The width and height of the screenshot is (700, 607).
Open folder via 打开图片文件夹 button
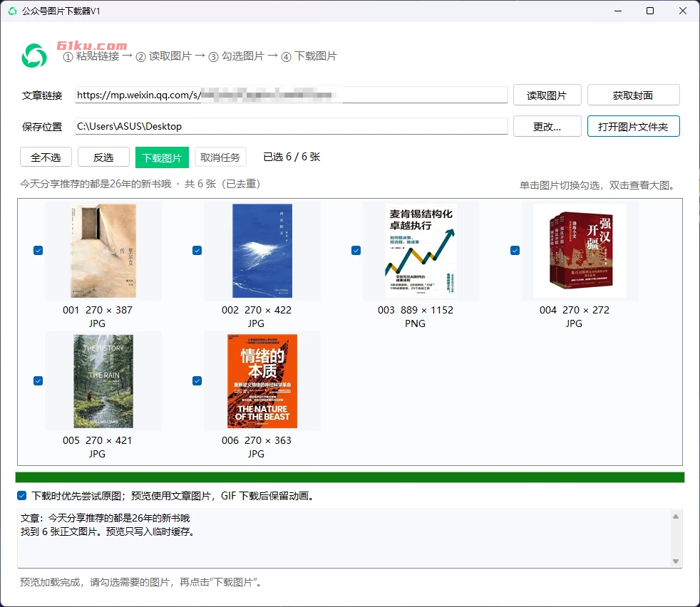633,126
